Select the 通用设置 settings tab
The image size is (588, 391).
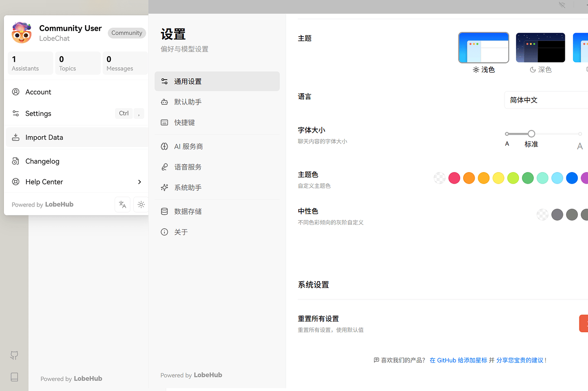tap(217, 81)
